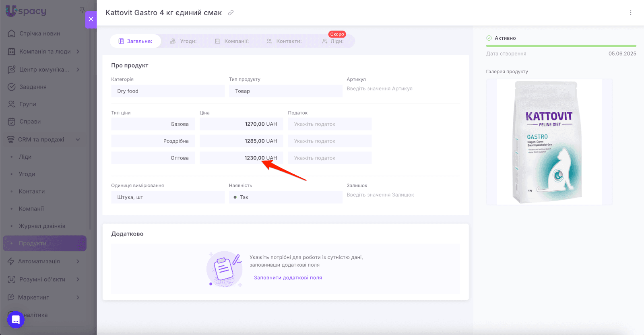Click Заповнити додаткові поля link
Viewport: 644px width, 335px height.
[x=288, y=278]
